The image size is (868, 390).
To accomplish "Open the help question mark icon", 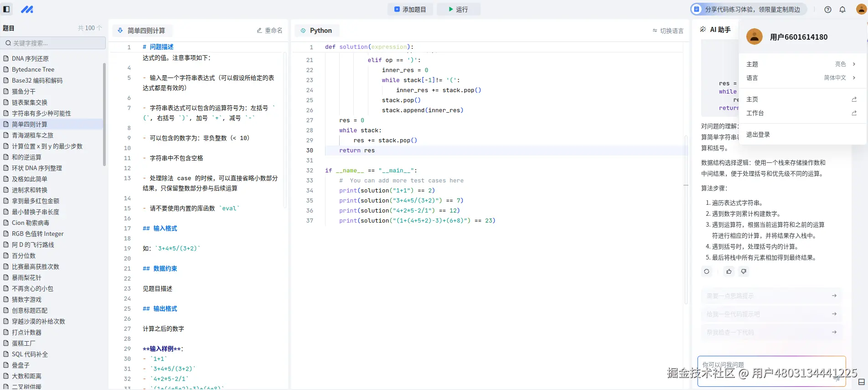I will click(x=828, y=10).
